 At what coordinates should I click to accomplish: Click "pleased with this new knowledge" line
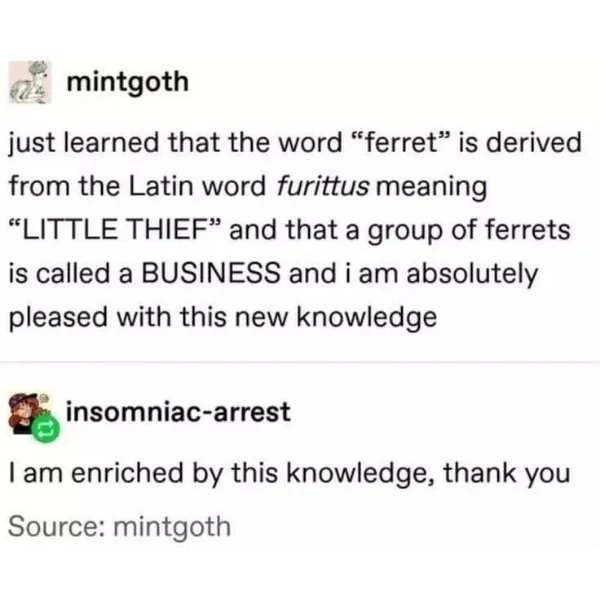pos(223,318)
